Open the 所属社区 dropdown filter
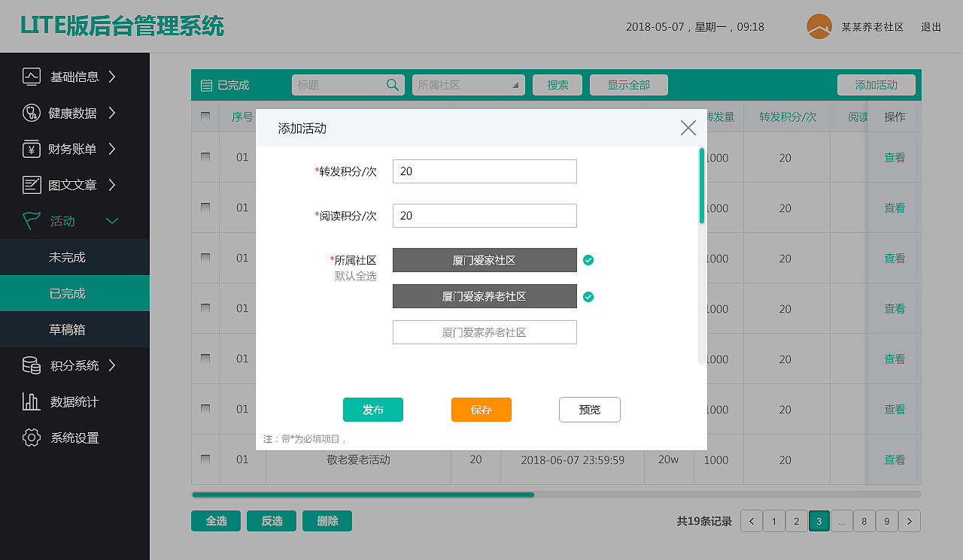Viewport: 963px width, 560px height. pos(468,85)
